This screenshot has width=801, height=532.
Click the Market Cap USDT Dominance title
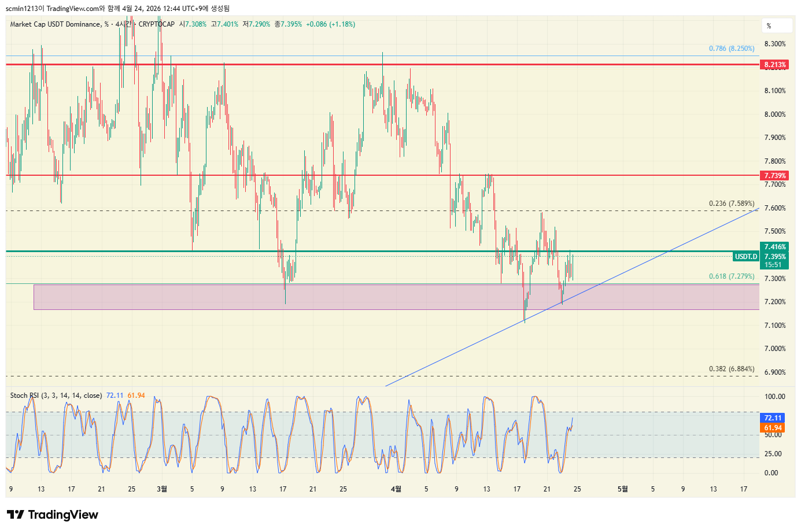(55, 24)
